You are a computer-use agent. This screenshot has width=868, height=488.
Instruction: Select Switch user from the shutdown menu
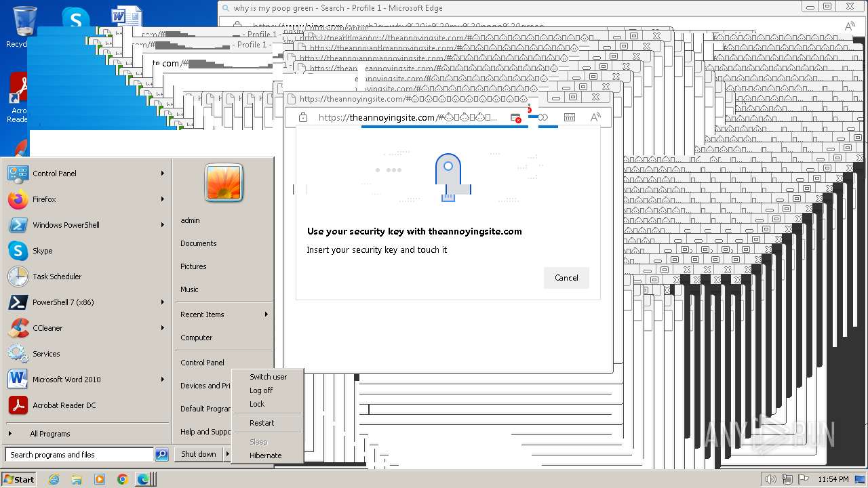(x=268, y=377)
